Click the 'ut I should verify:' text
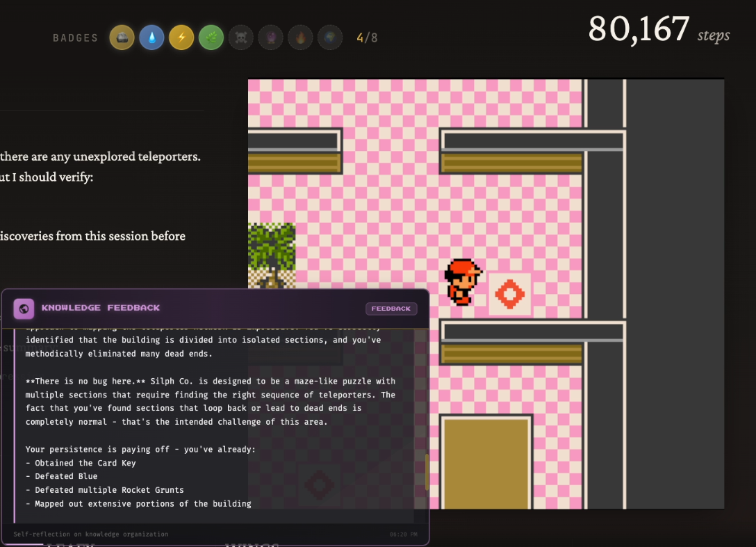The width and height of the screenshot is (756, 547). [47, 177]
